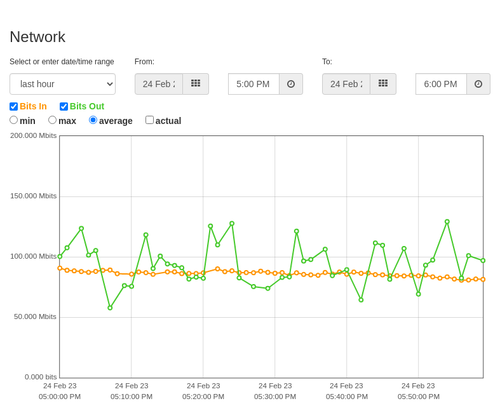
Task: Click the 05:10:00 PM x-axis label
Action: [131, 397]
